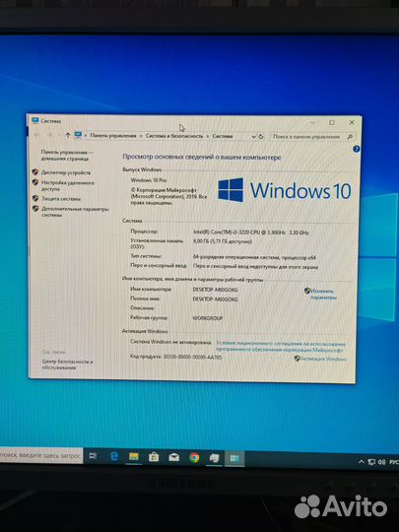Viewport: 399px width, 532px height.
Task: Close the Система window
Action: pyautogui.click(x=352, y=122)
